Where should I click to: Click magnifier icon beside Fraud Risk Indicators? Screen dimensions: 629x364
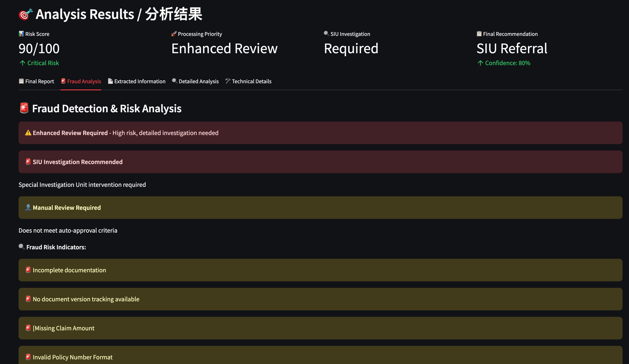(22, 247)
